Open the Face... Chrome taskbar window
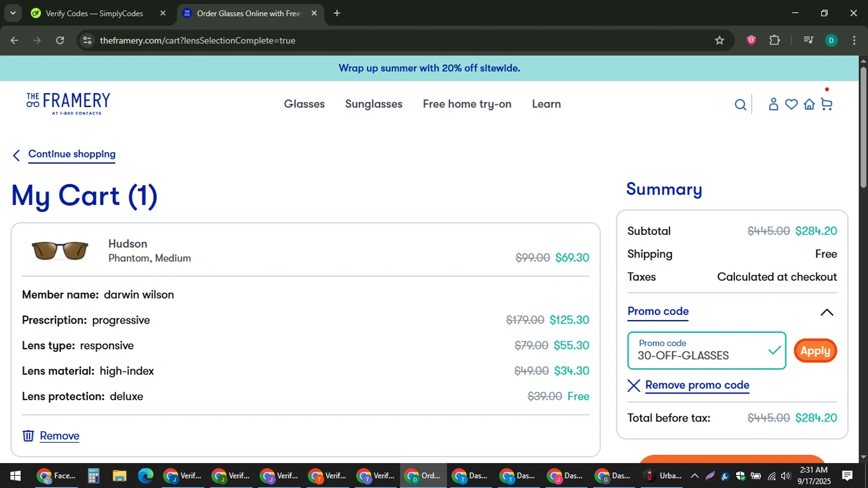Viewport: 868px width, 488px height. pos(56,476)
